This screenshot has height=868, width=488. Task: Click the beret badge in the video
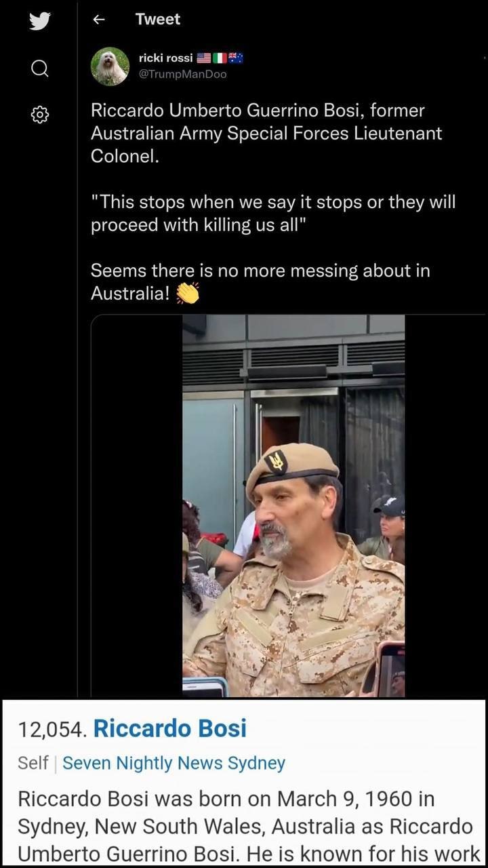point(276,462)
